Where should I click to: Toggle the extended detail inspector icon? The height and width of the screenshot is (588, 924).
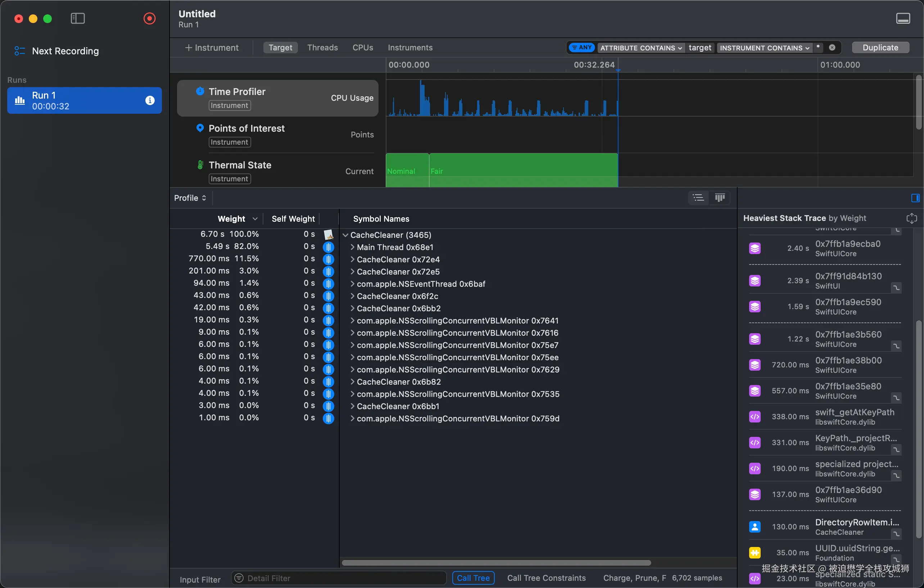[915, 198]
